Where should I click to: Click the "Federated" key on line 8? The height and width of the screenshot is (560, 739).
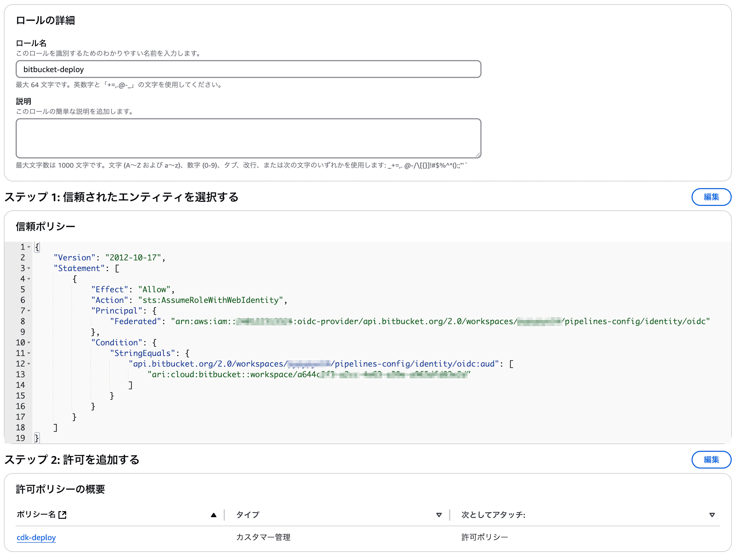[136, 322]
